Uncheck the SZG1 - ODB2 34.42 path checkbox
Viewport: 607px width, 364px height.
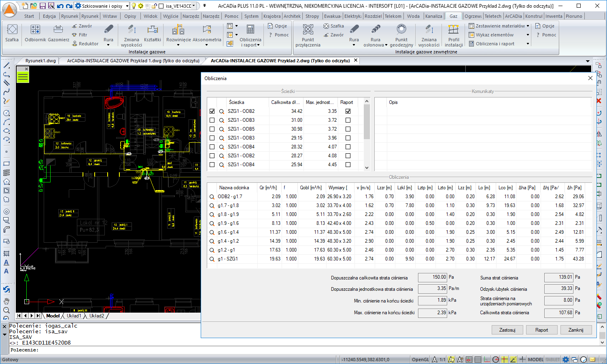tap(212, 111)
